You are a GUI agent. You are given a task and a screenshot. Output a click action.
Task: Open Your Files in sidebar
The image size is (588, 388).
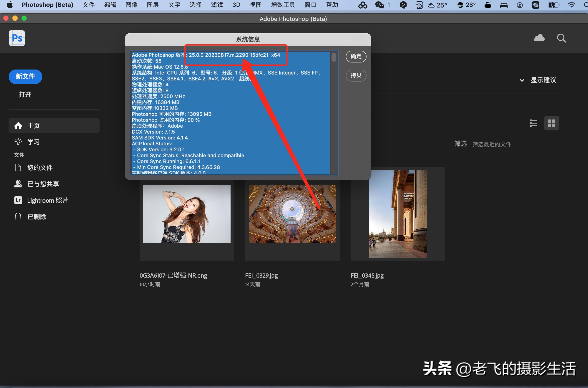tap(40, 167)
